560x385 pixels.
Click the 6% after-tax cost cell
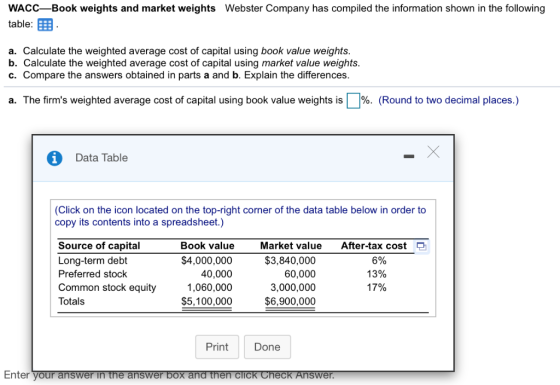click(x=379, y=260)
